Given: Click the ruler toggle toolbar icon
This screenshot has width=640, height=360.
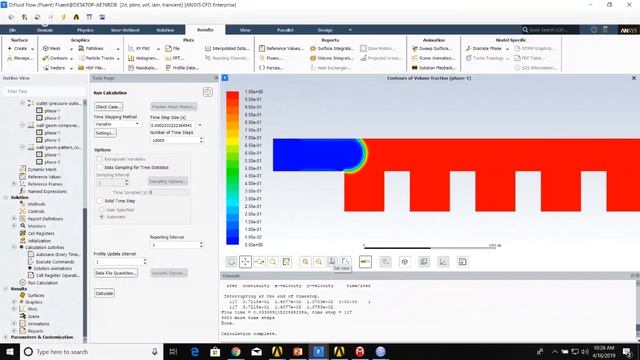Looking at the screenshot, I should 365,262.
